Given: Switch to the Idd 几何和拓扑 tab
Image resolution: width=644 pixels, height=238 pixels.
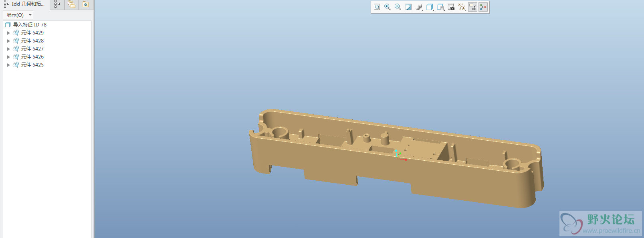Looking at the screenshot, I should (25, 4).
